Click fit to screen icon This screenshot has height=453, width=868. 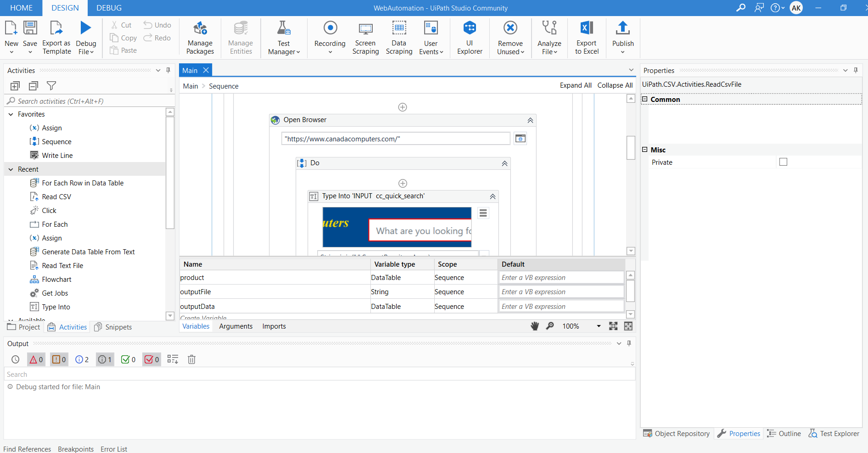click(x=613, y=326)
